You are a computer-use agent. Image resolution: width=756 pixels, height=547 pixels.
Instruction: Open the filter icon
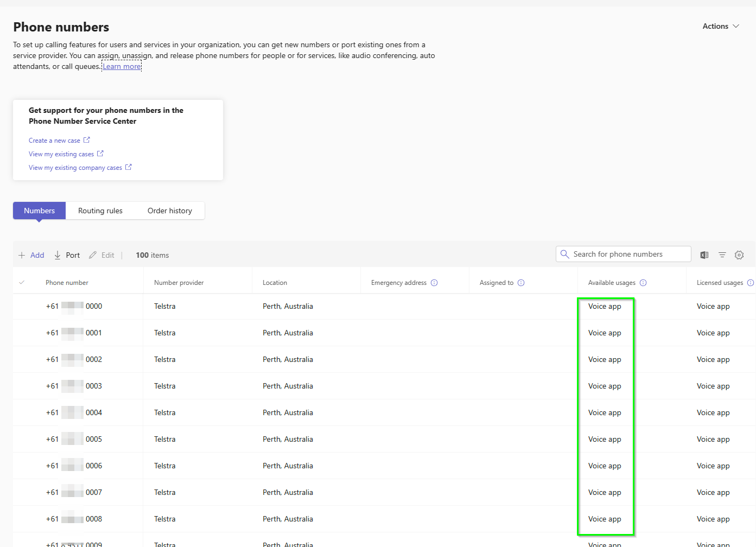click(x=722, y=255)
